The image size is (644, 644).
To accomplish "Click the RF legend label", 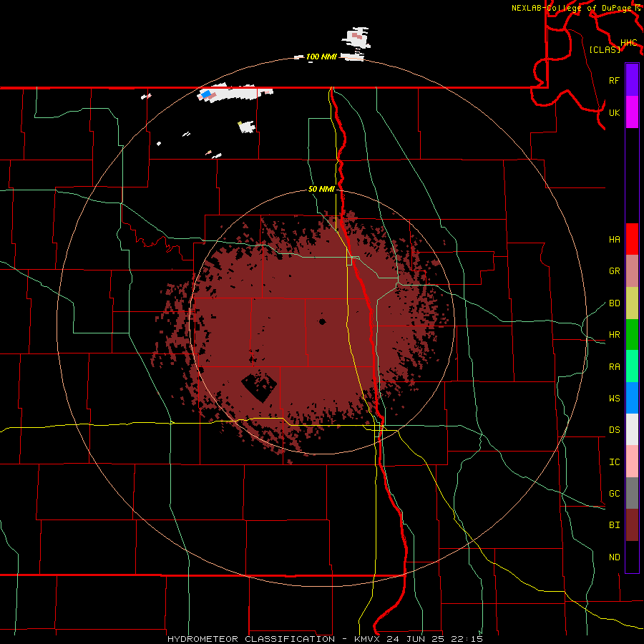I will pyautogui.click(x=614, y=80).
